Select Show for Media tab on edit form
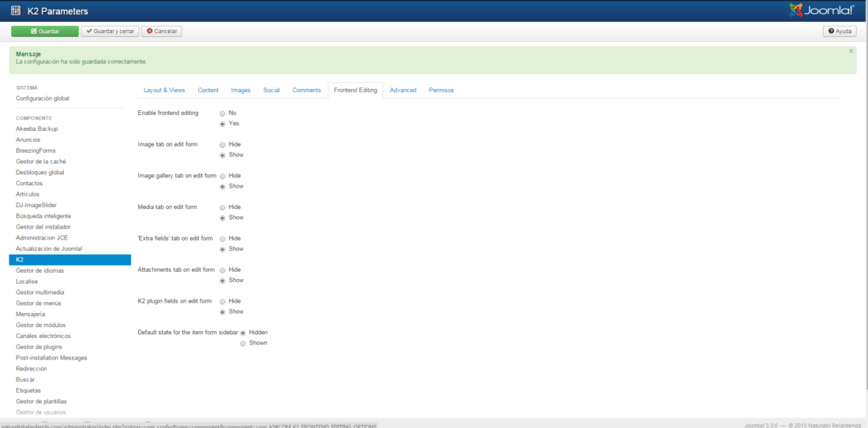The height and width of the screenshot is (428, 868). [223, 218]
